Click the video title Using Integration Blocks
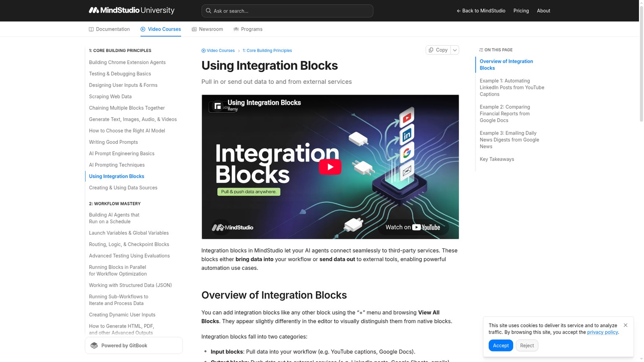The height and width of the screenshot is (362, 644). coord(264,103)
